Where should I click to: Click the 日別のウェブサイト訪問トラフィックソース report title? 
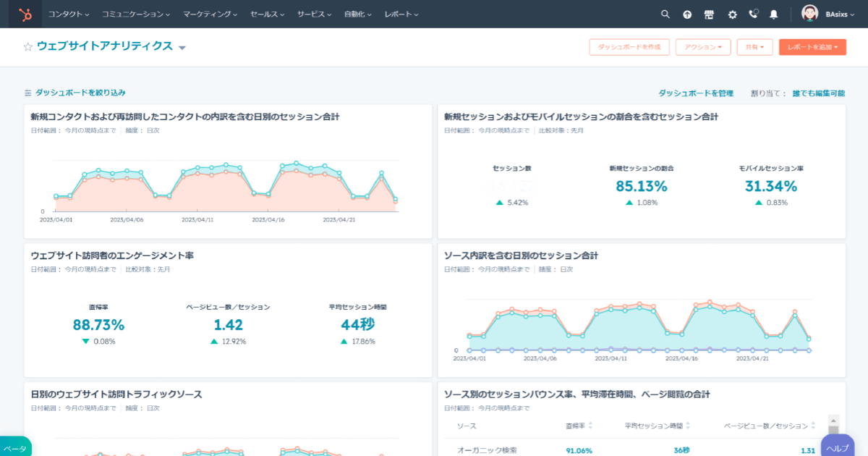pyautogui.click(x=116, y=394)
